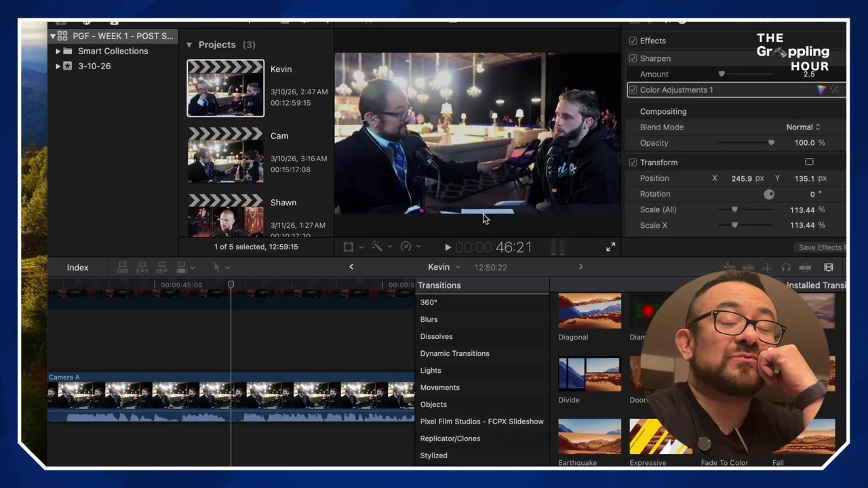Click the Installed Transitions label
868x488 pixels.
tap(816, 285)
